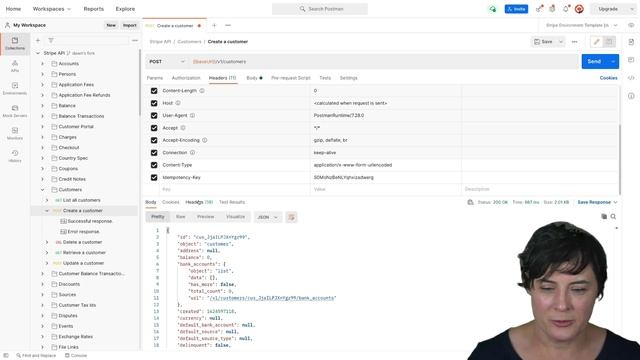Open the response Test Results tab
The image size is (640, 360).
pyautogui.click(x=232, y=202)
